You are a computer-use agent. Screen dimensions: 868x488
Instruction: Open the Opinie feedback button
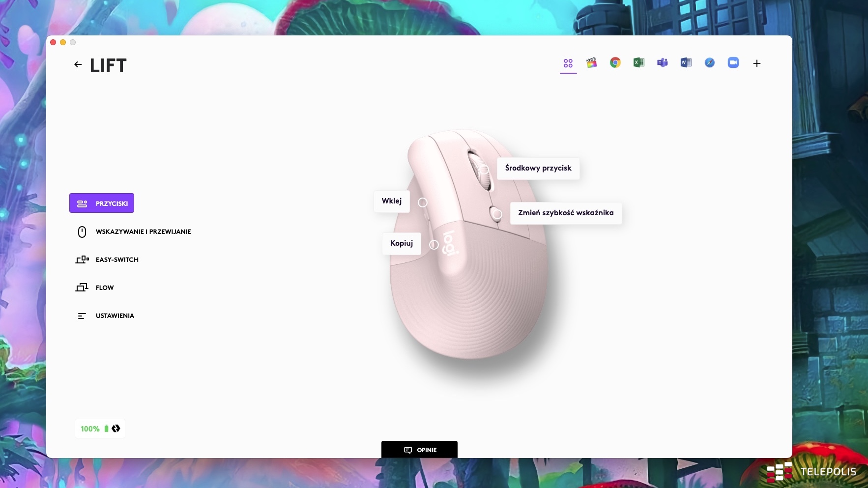pos(419,450)
